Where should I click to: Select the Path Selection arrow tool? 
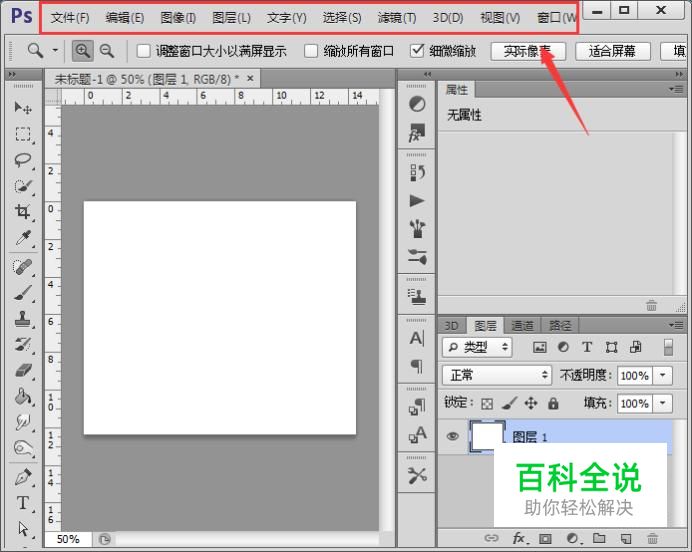coord(23,529)
